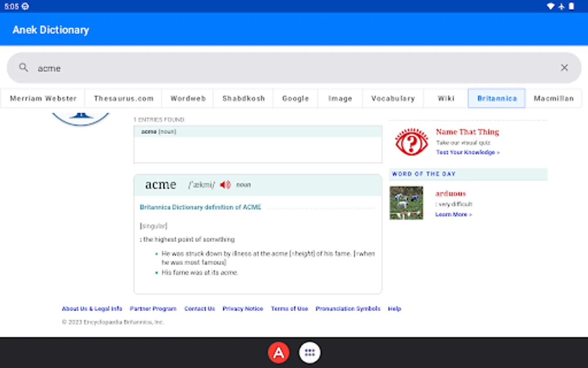Click the example 'His fame was at its acme.'
Viewport: 588px width, 368px height.
pos(200,272)
